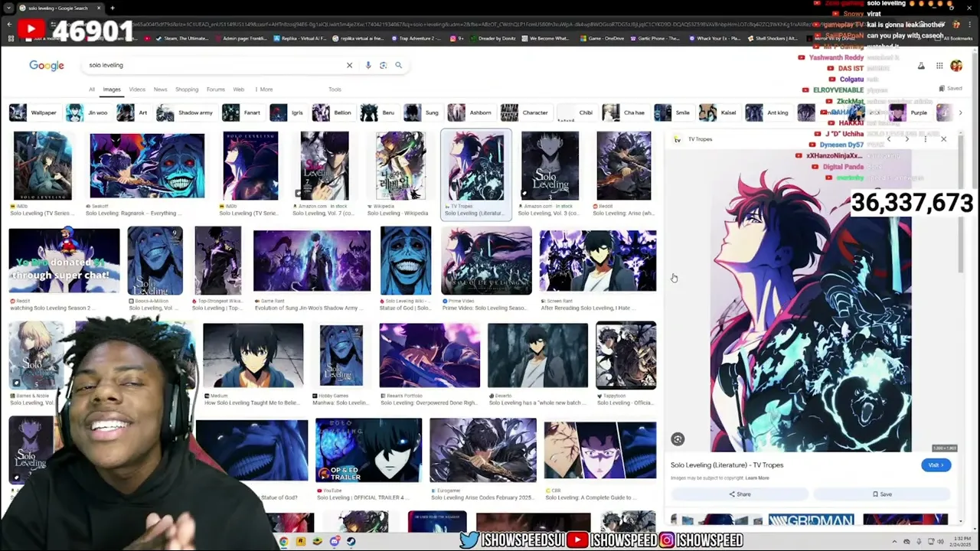Click the Google logo
Screen dimensions: 980x551
tap(47, 65)
